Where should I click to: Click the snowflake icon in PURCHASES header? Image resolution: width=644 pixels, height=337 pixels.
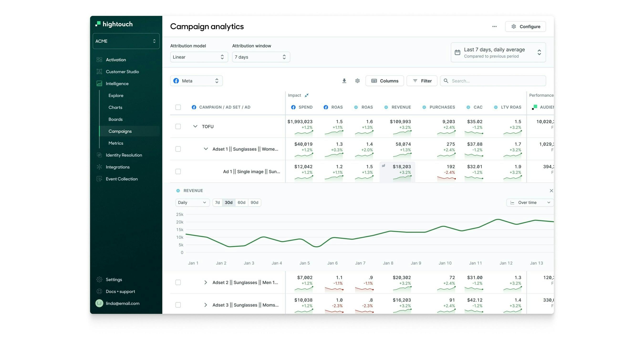[x=424, y=107]
